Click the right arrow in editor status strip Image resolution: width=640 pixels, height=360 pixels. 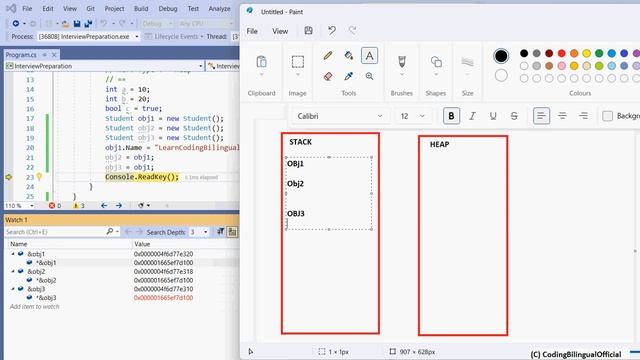coord(119,206)
